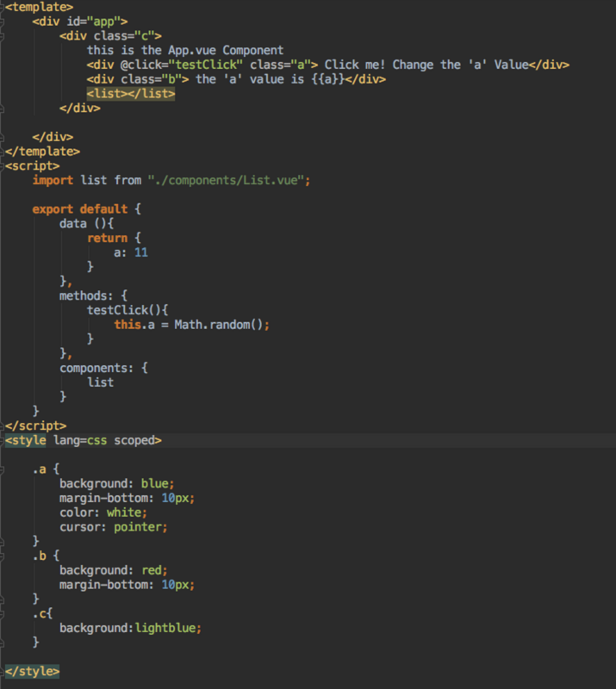Click the opening <template> tag

coord(39,7)
